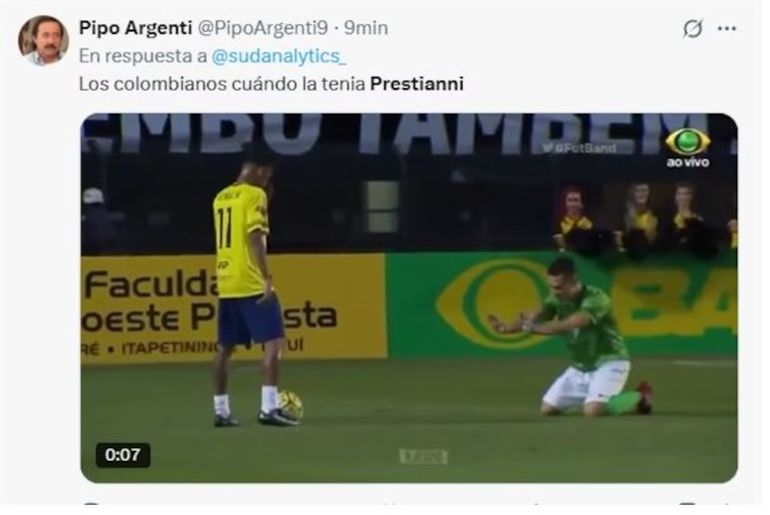Click the 0:07 video duration badge
Viewport: 770px width, 515px height.
point(122,455)
